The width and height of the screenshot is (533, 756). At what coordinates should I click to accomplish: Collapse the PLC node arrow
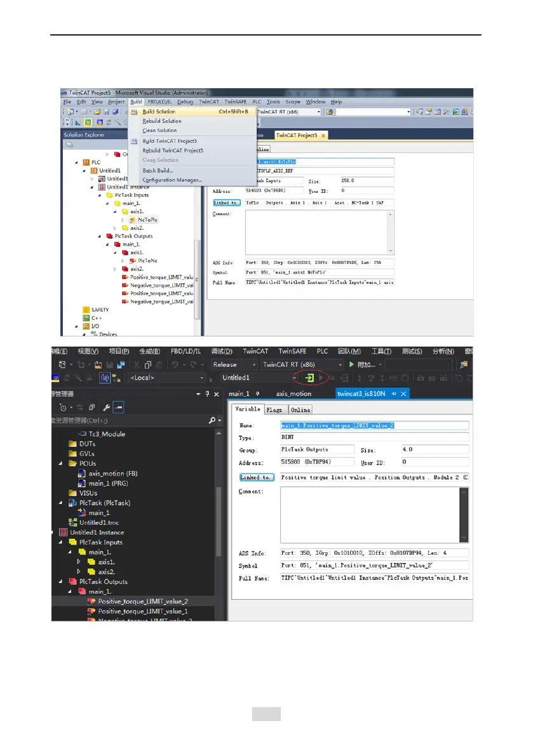[76, 162]
